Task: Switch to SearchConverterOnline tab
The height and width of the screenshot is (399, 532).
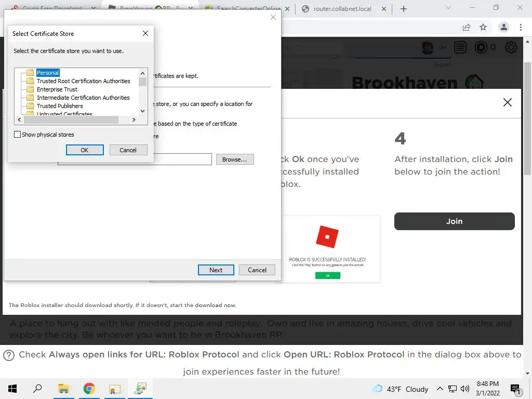Action: point(248,8)
